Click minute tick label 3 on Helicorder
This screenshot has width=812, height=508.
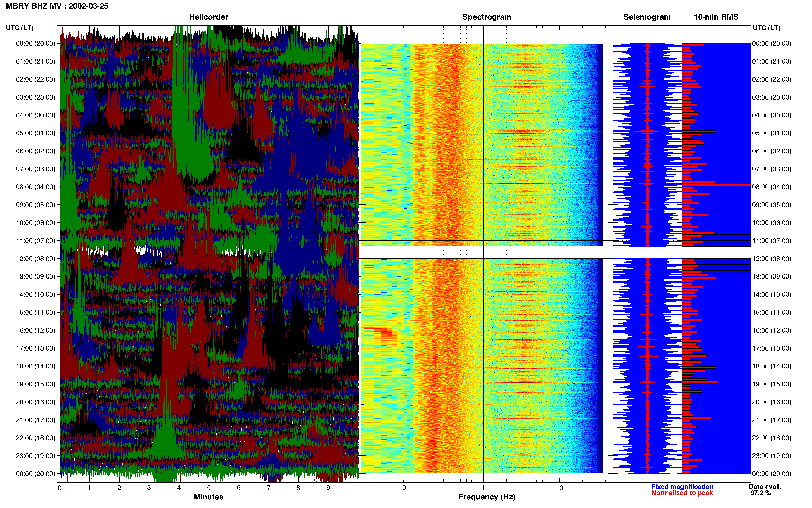[x=149, y=488]
